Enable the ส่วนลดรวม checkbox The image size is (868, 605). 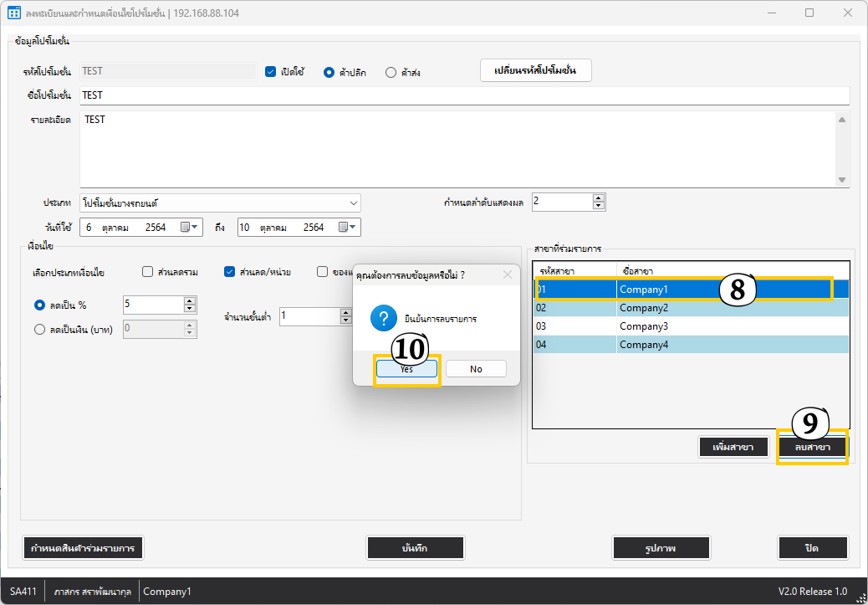point(148,271)
